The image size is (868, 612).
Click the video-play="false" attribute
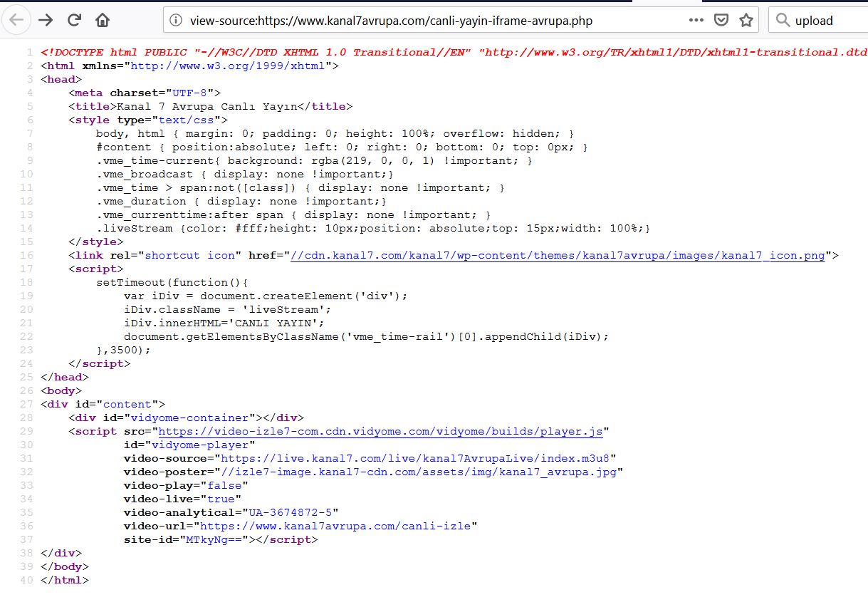click(x=186, y=485)
